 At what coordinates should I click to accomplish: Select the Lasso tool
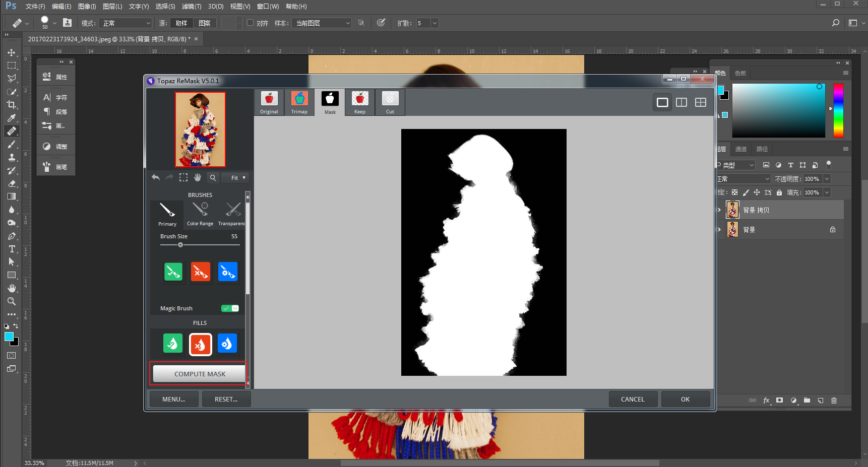12,79
